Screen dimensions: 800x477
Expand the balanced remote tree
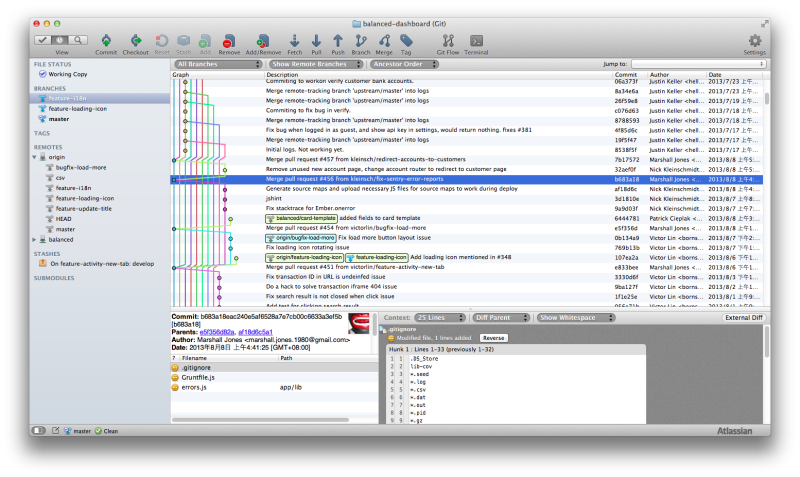35,239
